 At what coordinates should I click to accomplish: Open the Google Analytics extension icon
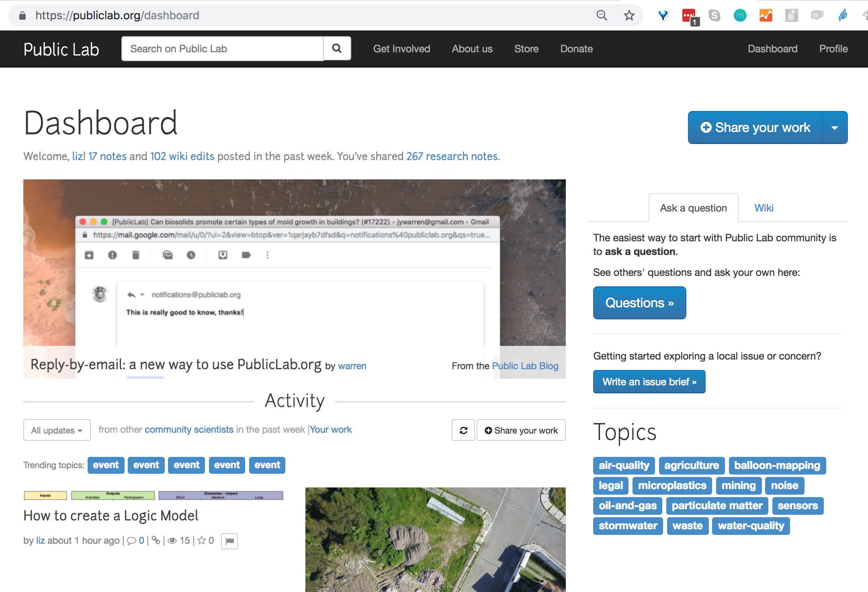[766, 15]
